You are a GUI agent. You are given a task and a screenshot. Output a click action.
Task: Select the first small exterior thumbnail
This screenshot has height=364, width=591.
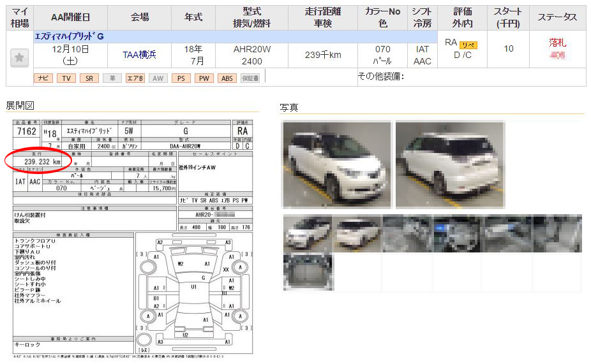pyautogui.click(x=308, y=233)
